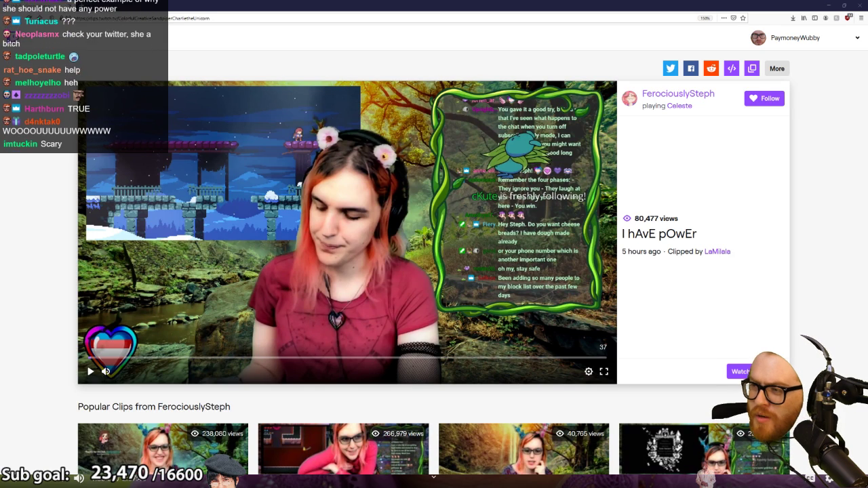Toggle Firefox sidebar view
This screenshot has height=488, width=868.
(815, 18)
